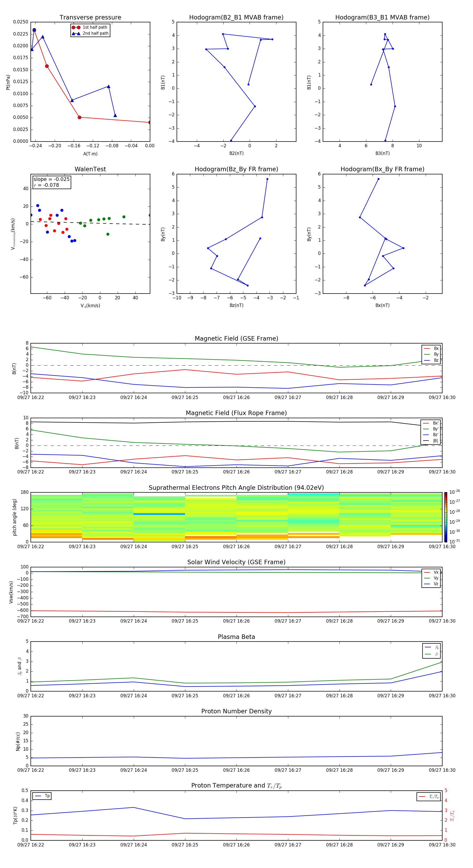473x868 pixels.
Task: Click the Np(#/cc) y-axis label
Action: point(18,742)
